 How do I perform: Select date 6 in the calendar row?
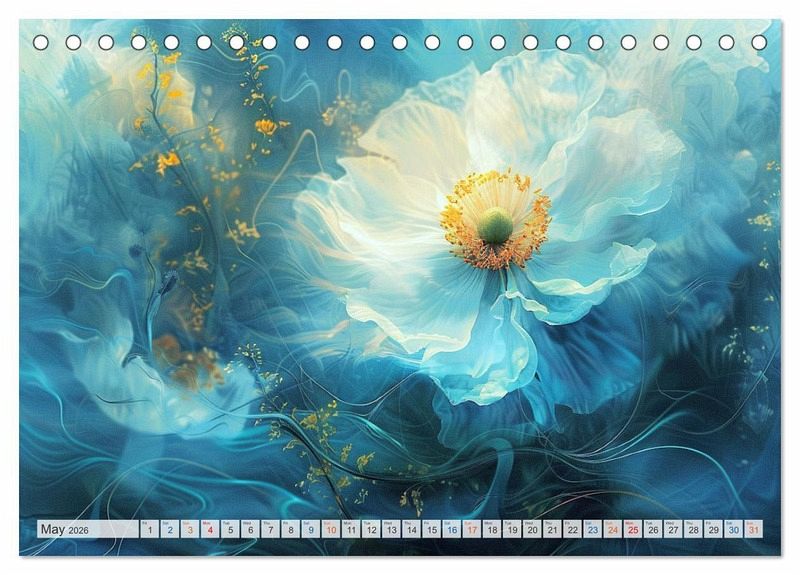(x=251, y=529)
